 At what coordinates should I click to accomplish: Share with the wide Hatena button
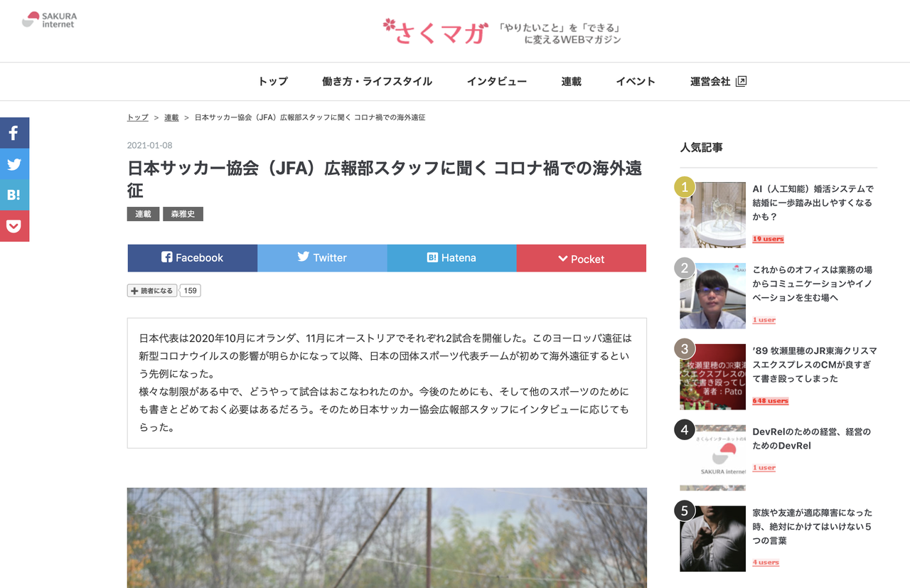pos(452,258)
